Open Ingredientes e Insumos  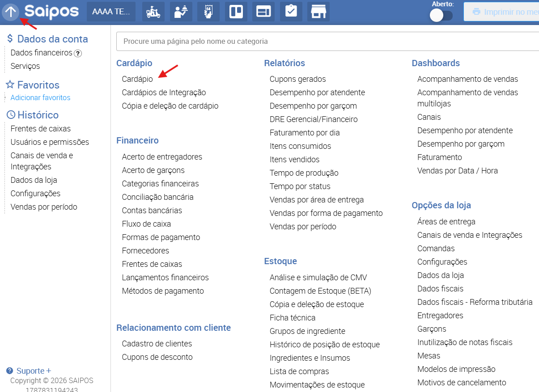coord(310,358)
